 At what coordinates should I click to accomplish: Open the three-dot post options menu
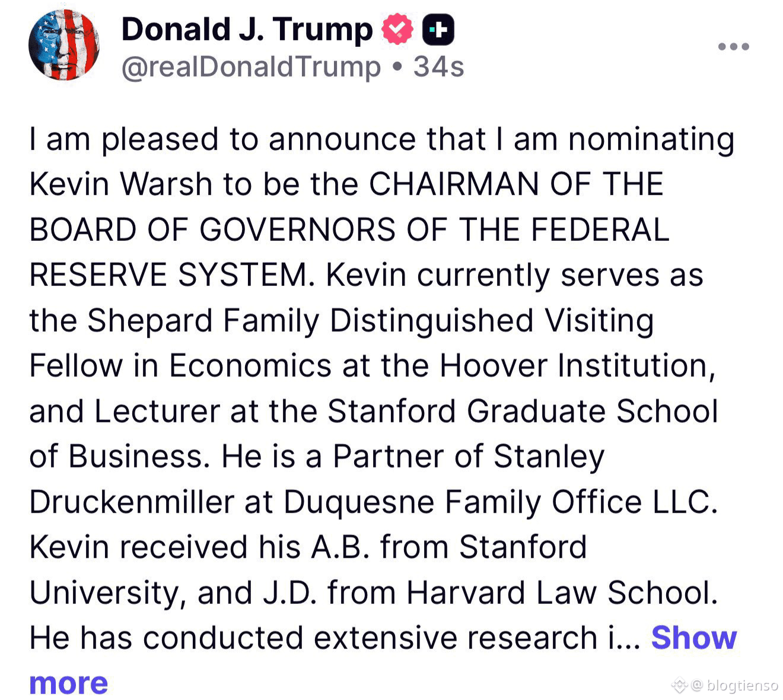coord(734,46)
